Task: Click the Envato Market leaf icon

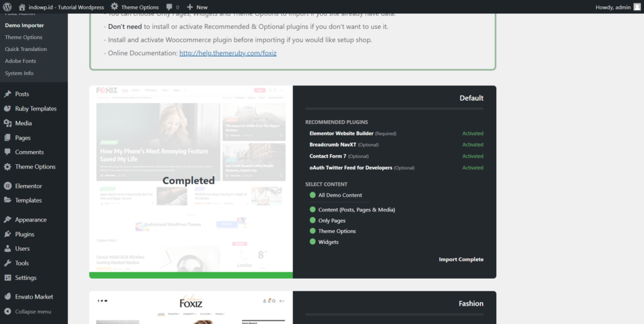Action: tap(8, 296)
